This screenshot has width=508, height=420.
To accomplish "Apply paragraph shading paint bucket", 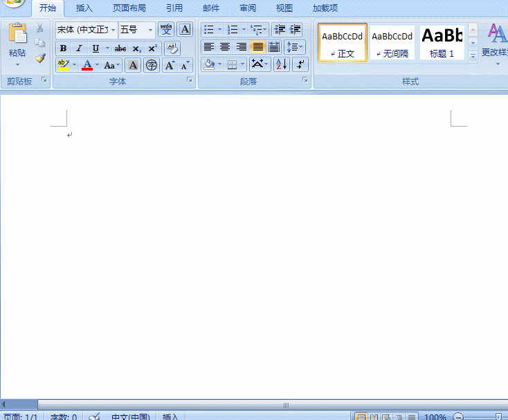I will (x=209, y=64).
